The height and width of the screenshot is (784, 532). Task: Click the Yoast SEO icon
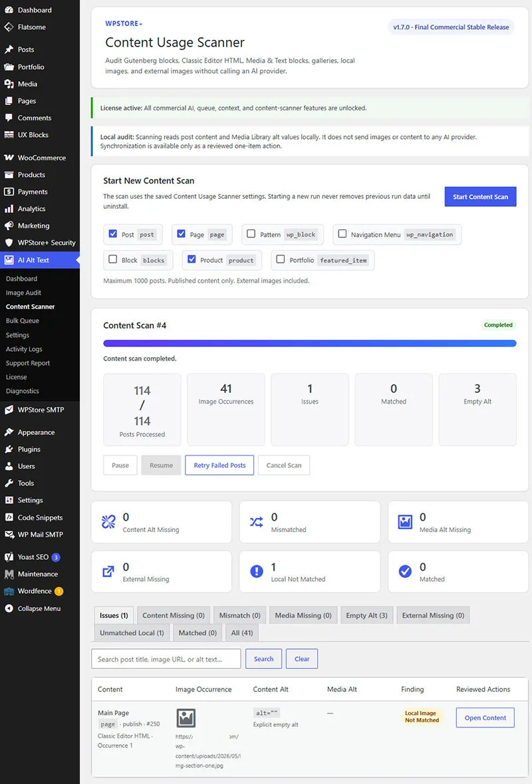pyautogui.click(x=9, y=557)
